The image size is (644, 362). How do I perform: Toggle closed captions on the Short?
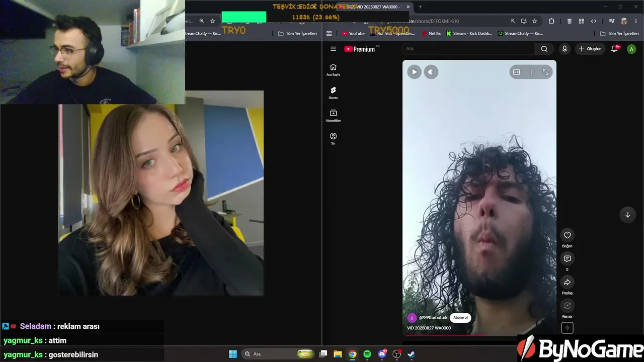pyautogui.click(x=516, y=72)
